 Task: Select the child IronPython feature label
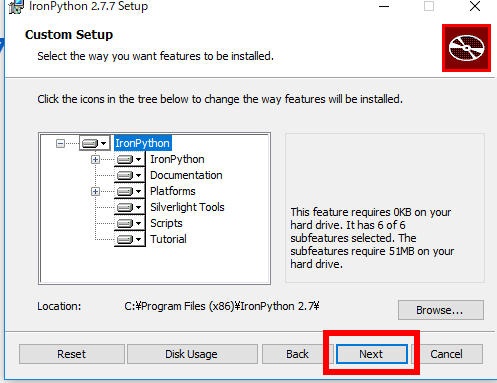pyautogui.click(x=177, y=159)
